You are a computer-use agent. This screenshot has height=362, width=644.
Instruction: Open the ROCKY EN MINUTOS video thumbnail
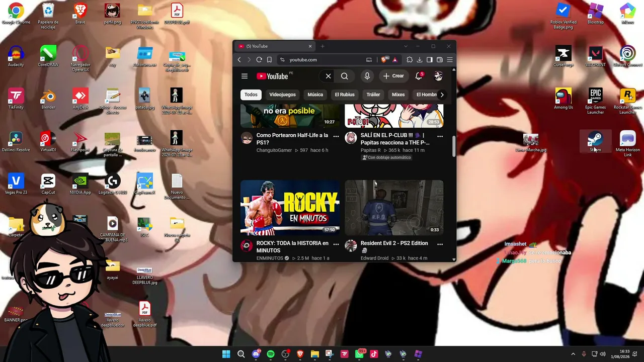pyautogui.click(x=290, y=208)
